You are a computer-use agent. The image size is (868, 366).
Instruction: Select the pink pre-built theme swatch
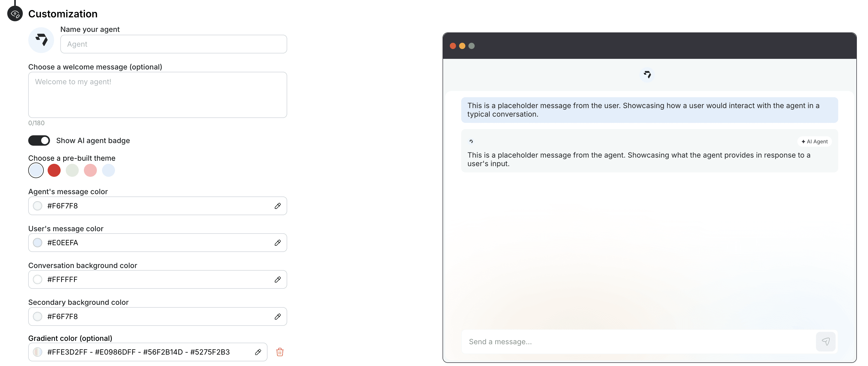90,170
